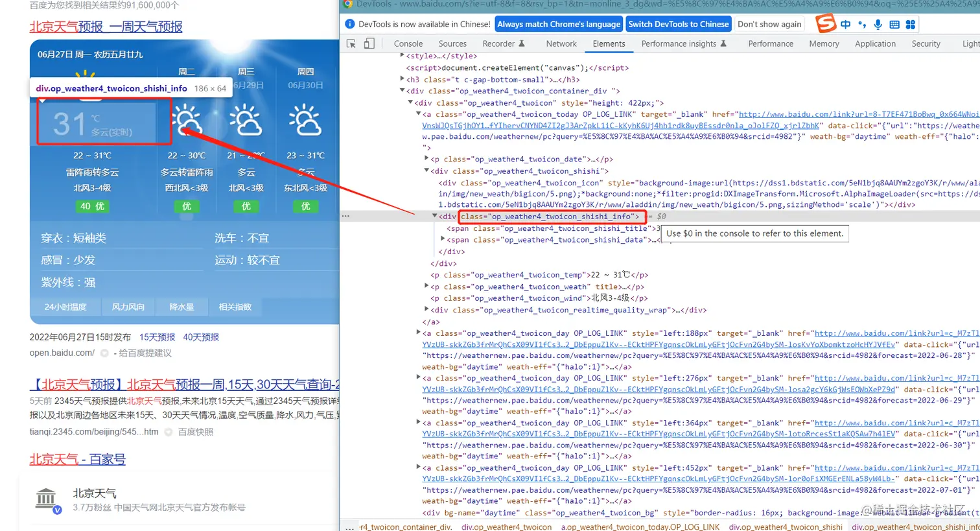Select the Elements tab
980x531 pixels.
pos(609,43)
